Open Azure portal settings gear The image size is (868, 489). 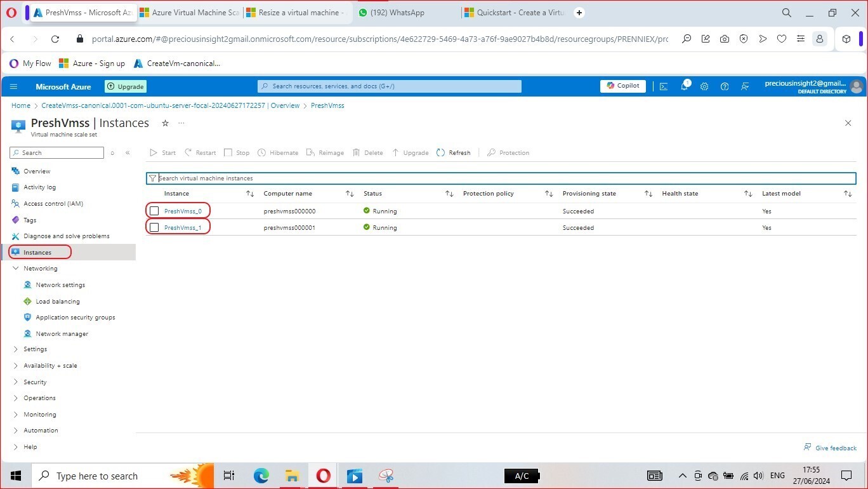[x=704, y=86]
